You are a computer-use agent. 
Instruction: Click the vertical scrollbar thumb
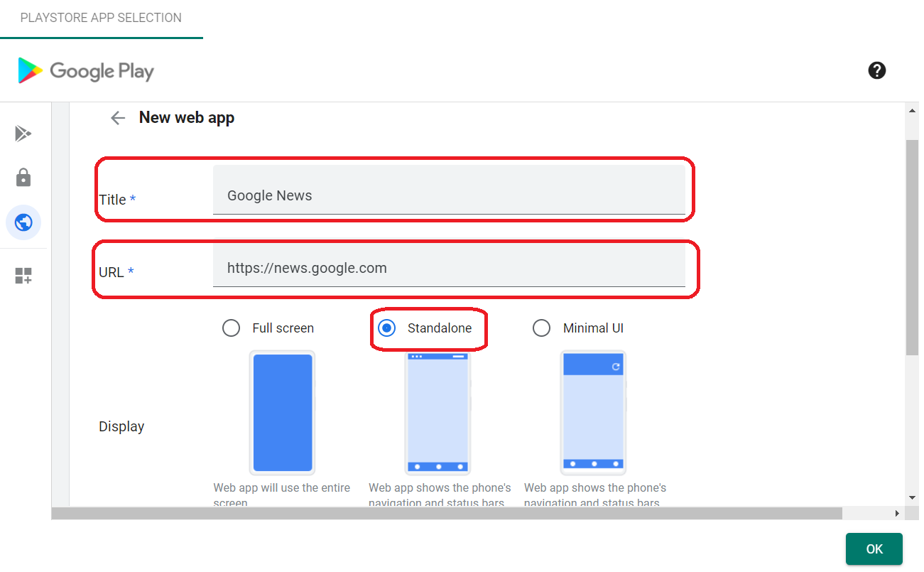pos(912,247)
